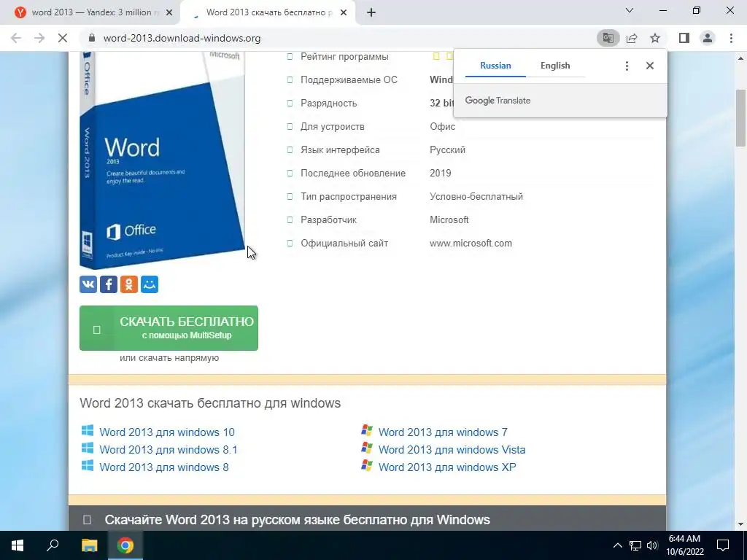This screenshot has height=560, width=747.
Task: Open the volume tray icon
Action: pos(652,545)
